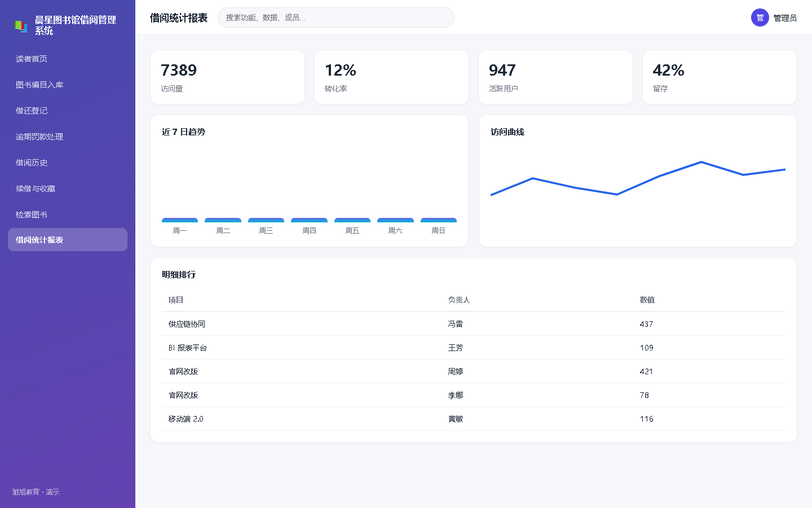
Task: Click the 访问曲线 chart title
Action: pos(507,132)
